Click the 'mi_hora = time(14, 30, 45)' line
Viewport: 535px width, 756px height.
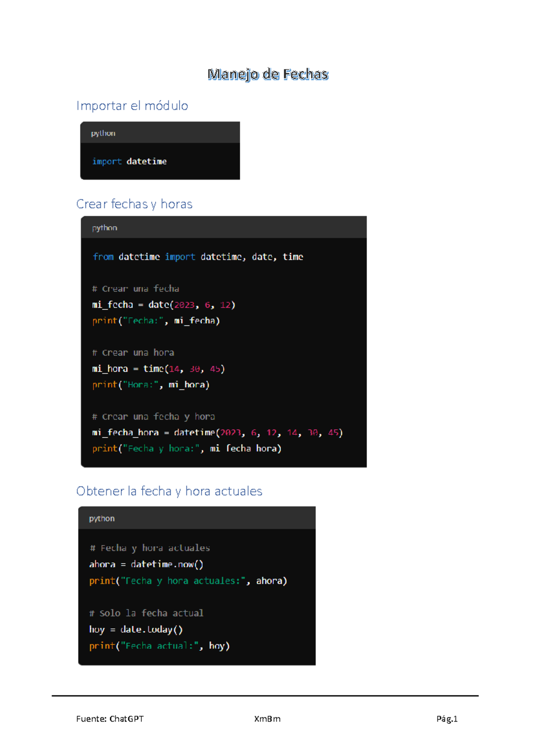pyautogui.click(x=158, y=369)
